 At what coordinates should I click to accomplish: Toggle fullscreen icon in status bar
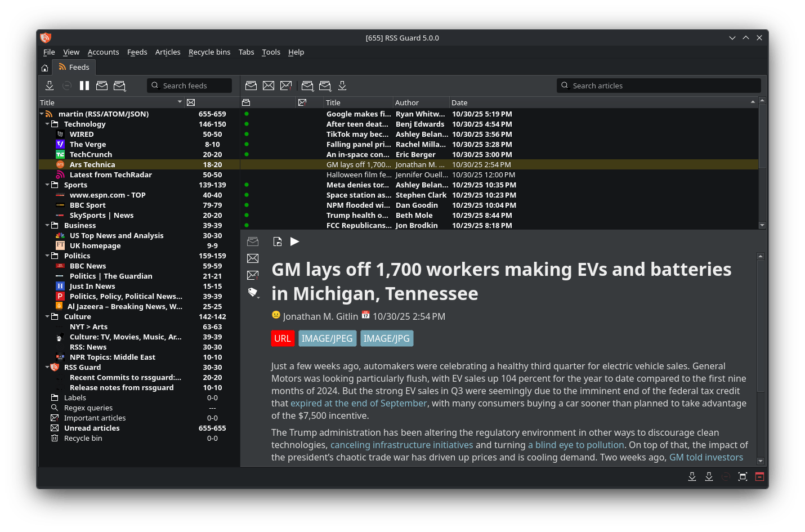743,477
